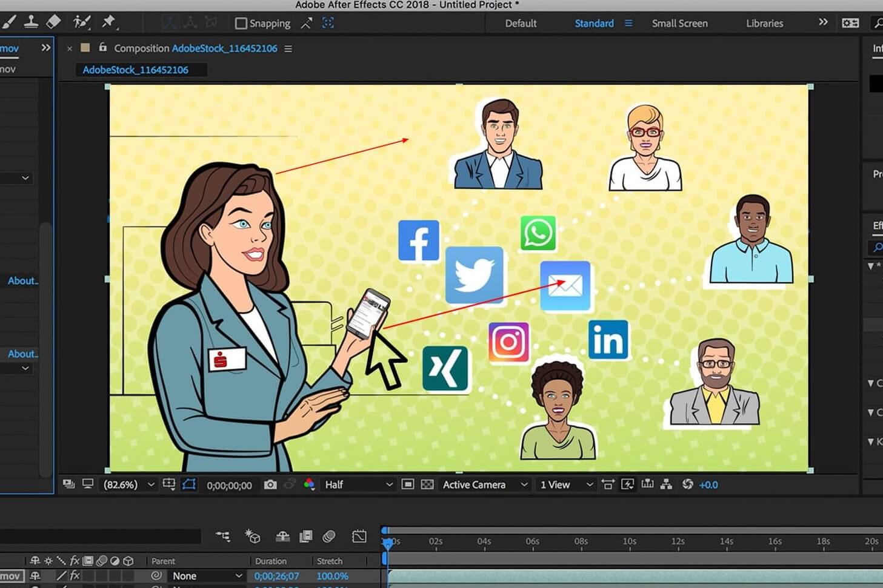Toggle mask and shape path visibility
The width and height of the screenshot is (883, 588).
click(x=189, y=484)
